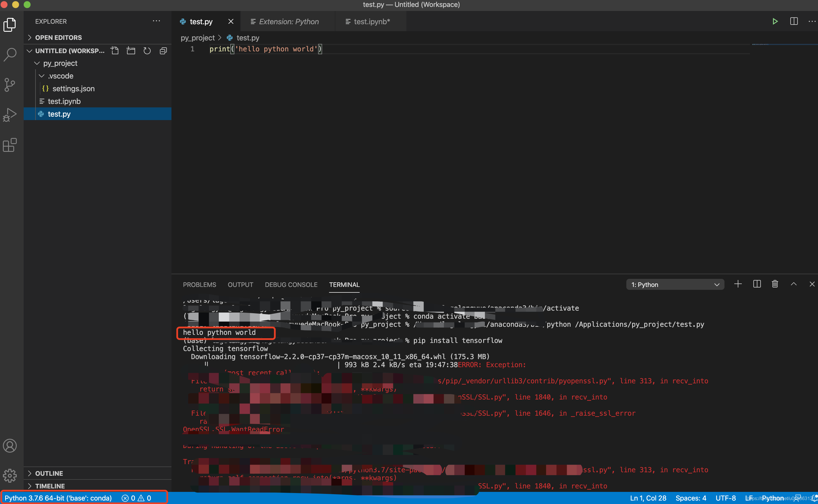
Task: Open settings.json in file tree
Action: 73,89
